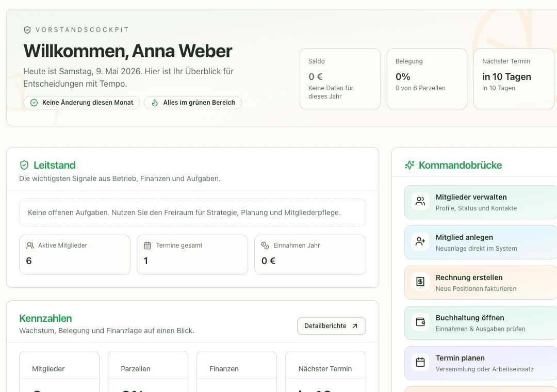Open the Finanzen Kennzahlen card
This screenshot has height=392, width=557.
(x=237, y=371)
